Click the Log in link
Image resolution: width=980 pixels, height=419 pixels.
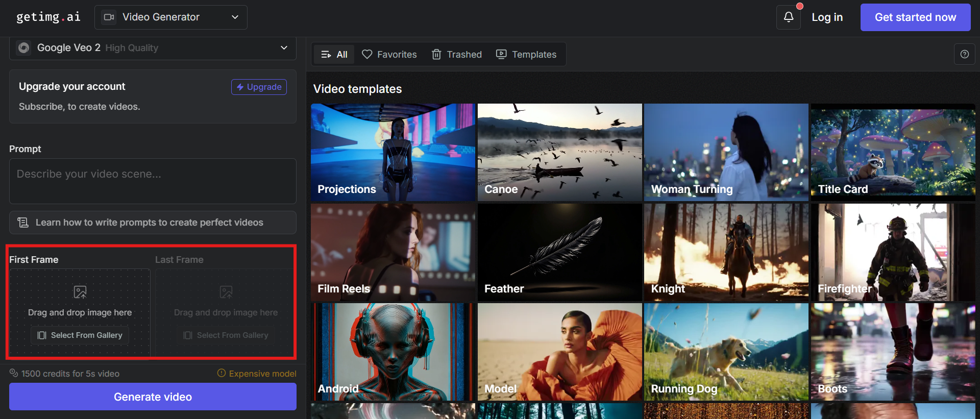827,17
